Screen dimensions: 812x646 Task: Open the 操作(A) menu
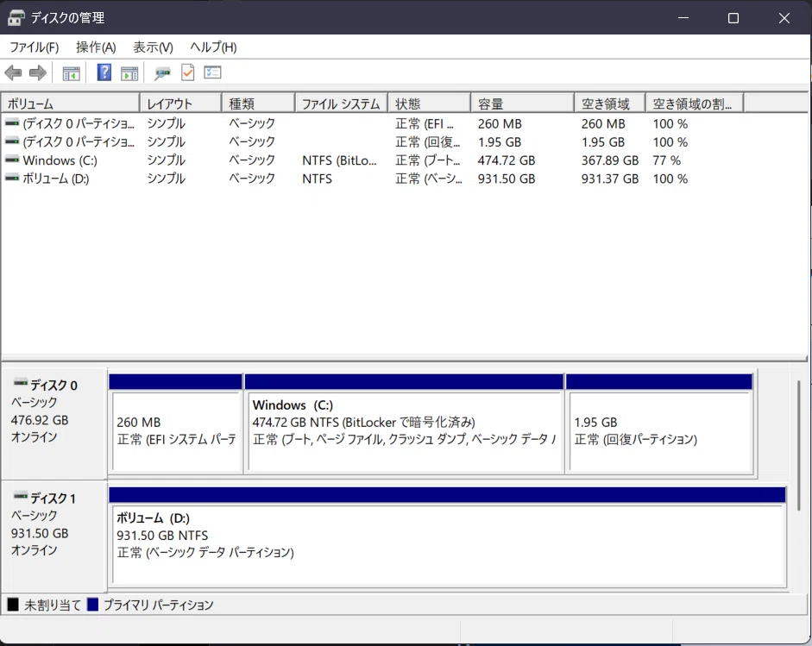click(96, 47)
